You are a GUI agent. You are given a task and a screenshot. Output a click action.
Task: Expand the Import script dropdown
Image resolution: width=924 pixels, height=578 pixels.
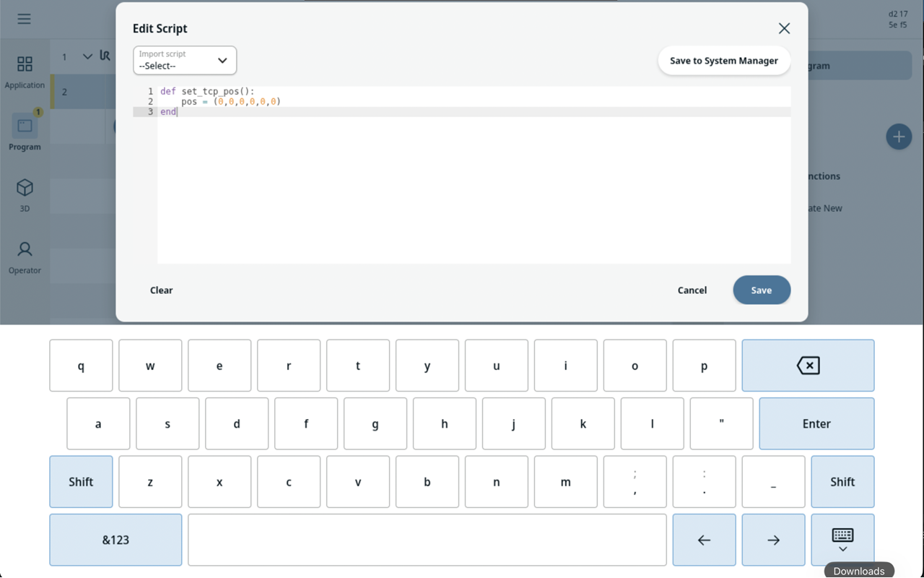pyautogui.click(x=185, y=60)
